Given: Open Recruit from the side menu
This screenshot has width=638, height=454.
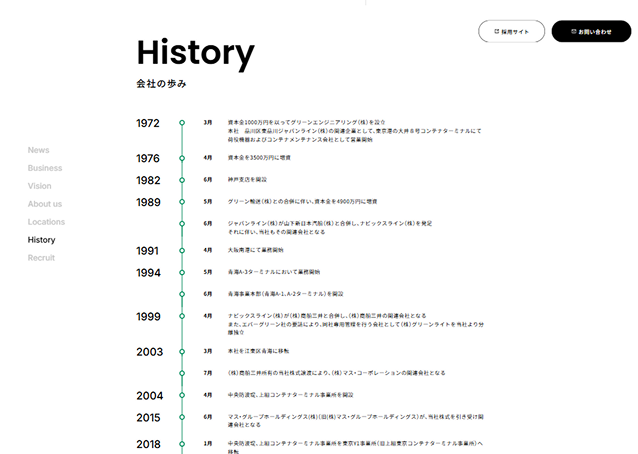Looking at the screenshot, I should tap(41, 258).
